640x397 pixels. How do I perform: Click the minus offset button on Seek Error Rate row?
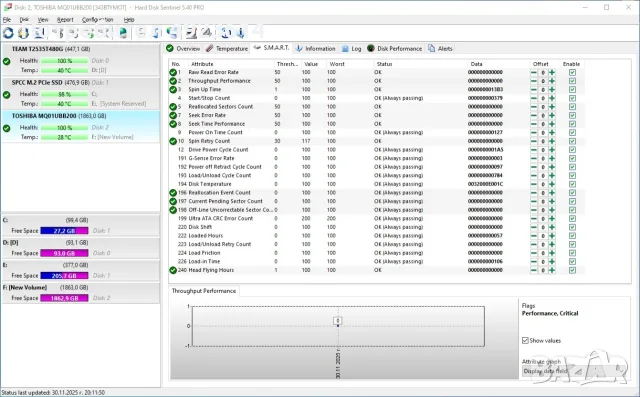tap(534, 115)
